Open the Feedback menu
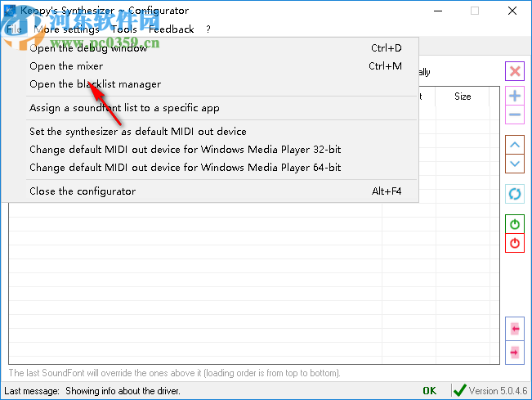 click(172, 29)
